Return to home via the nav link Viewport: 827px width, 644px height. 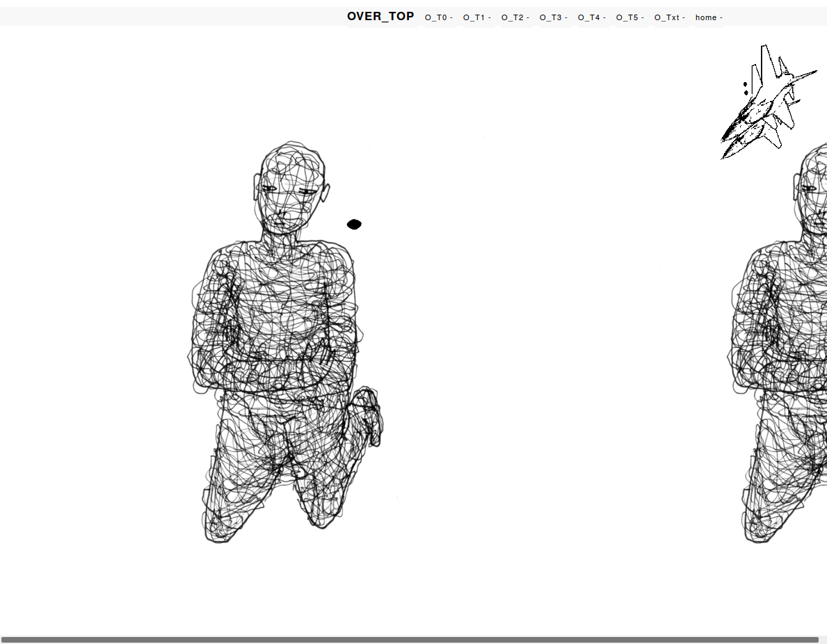coord(706,17)
